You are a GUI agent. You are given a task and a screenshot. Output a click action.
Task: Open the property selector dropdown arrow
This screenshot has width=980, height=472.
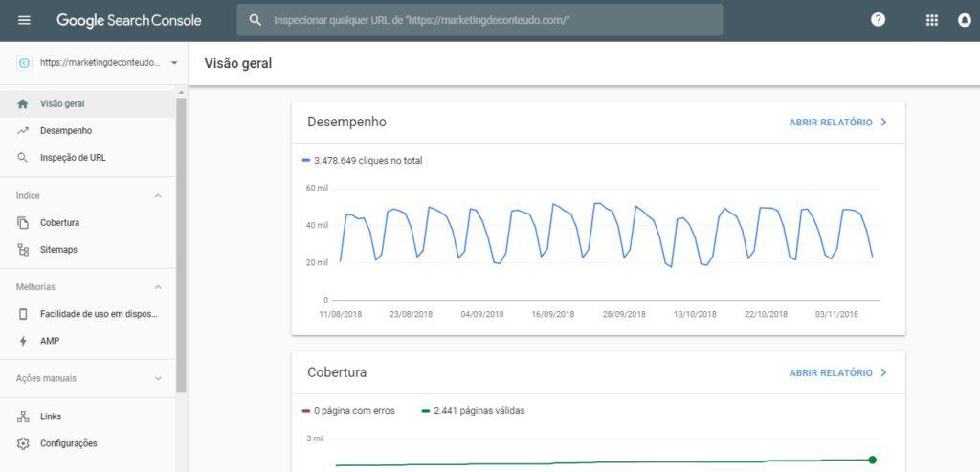(174, 63)
